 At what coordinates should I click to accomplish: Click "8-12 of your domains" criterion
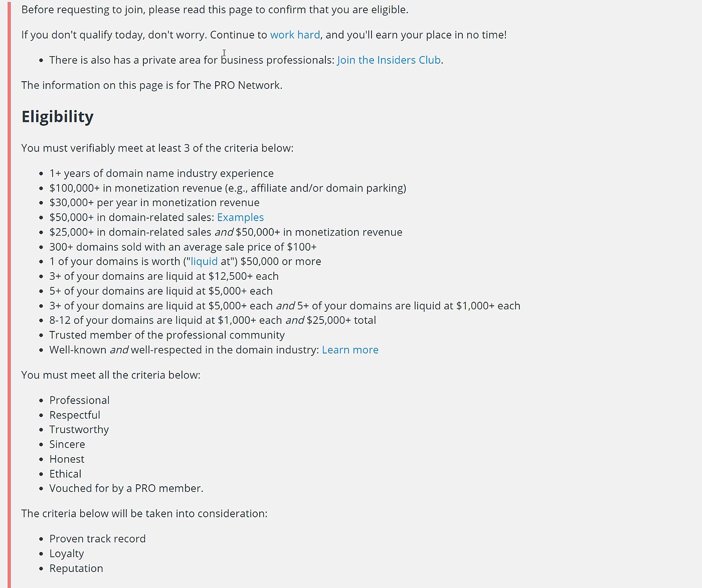pos(213,320)
